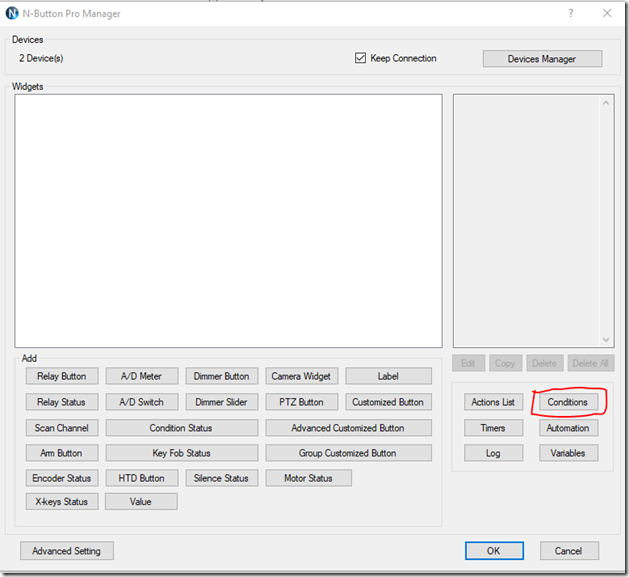Click the Cancel button
This screenshot has height=577, width=629.
point(569,551)
